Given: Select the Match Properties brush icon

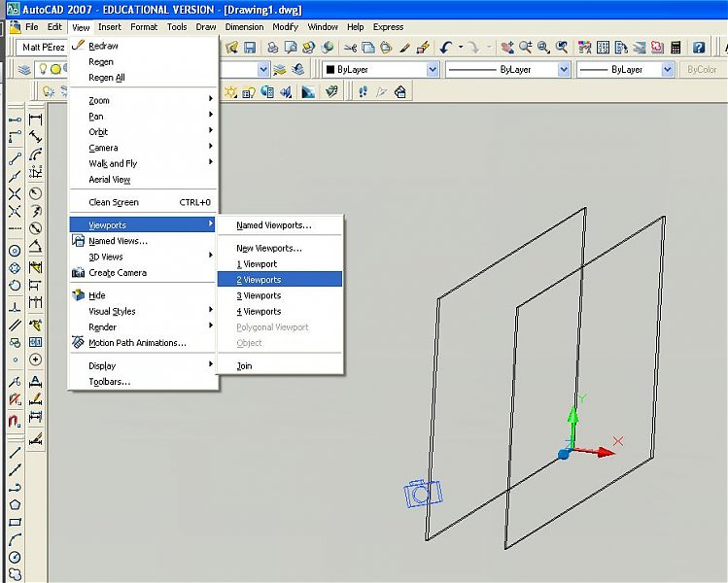Looking at the screenshot, I should (x=405, y=48).
